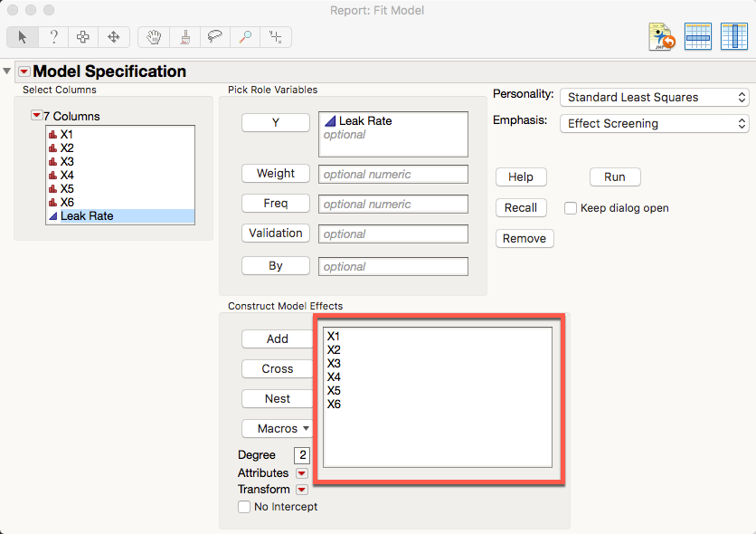Collapse the Model Specification disclosure triangle

[x=7, y=71]
